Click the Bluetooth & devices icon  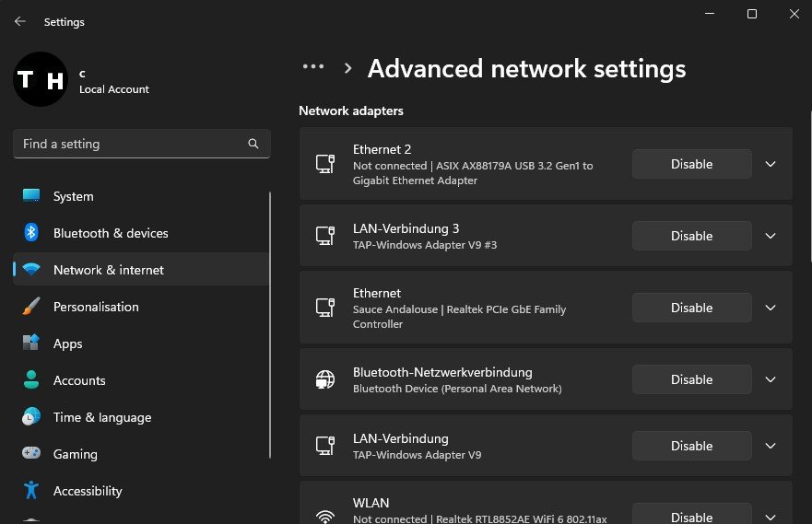tap(31, 233)
